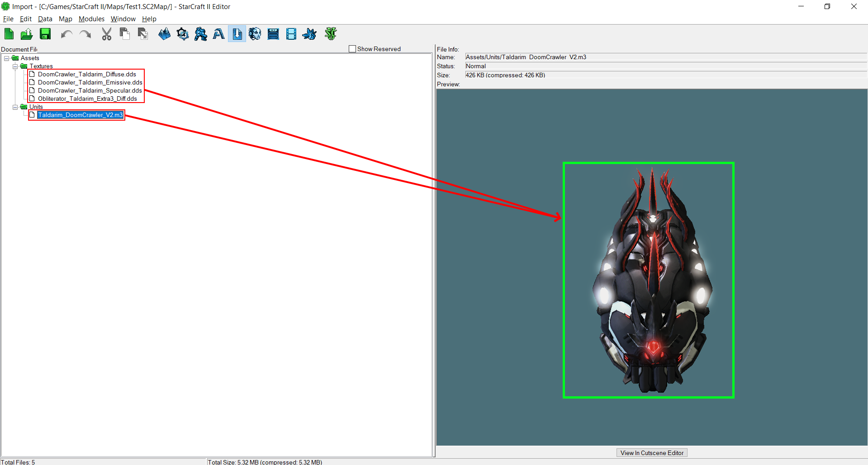Click the Total Files: 5 status text
The height and width of the screenshot is (465, 868).
(18, 462)
